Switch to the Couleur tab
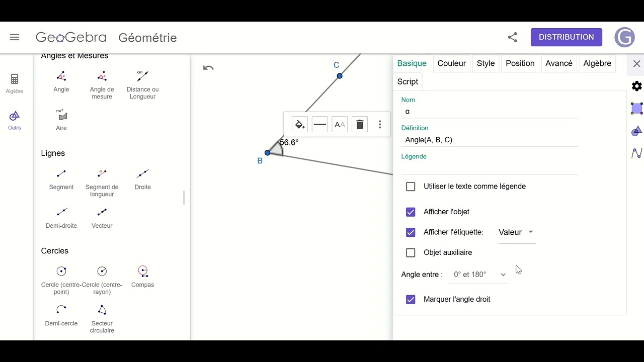Viewport: 644px width, 362px height. click(451, 63)
